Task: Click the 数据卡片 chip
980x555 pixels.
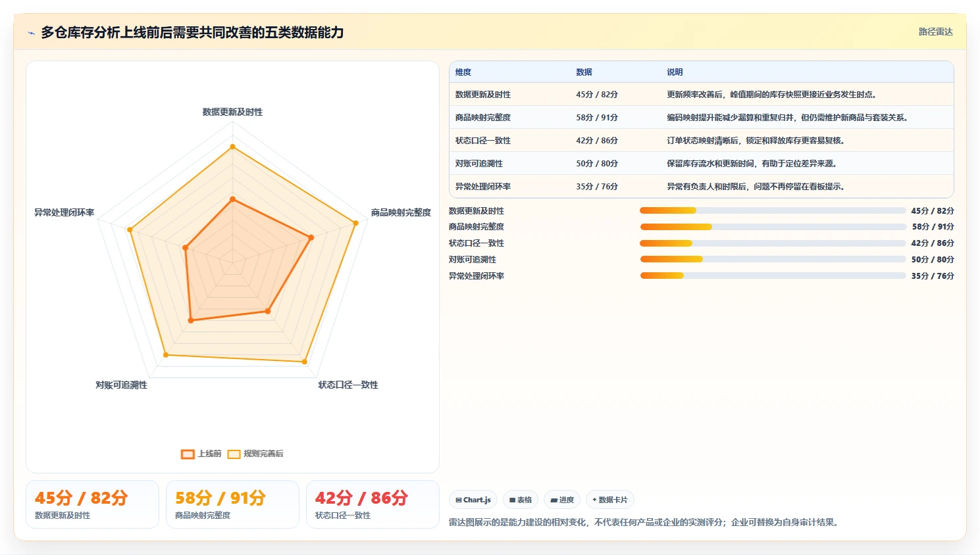Action: point(610,500)
